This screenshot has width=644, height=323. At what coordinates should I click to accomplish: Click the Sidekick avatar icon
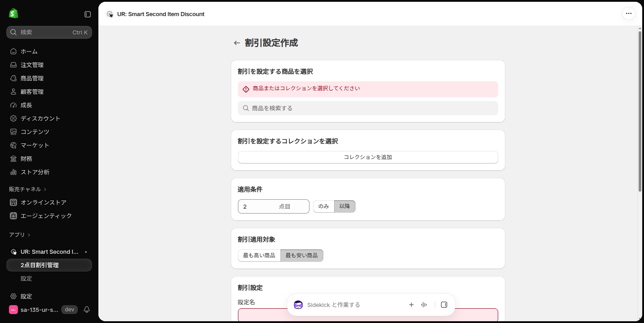point(298,305)
